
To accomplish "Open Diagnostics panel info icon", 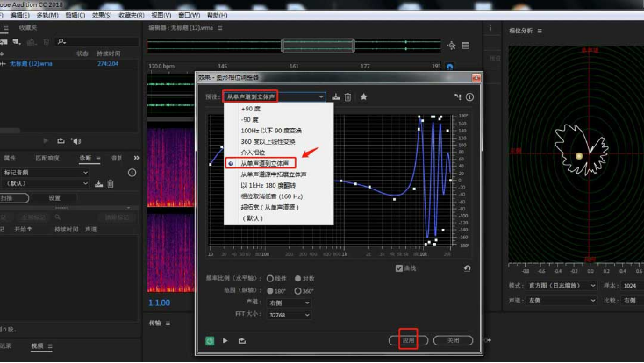I will click(x=132, y=173).
